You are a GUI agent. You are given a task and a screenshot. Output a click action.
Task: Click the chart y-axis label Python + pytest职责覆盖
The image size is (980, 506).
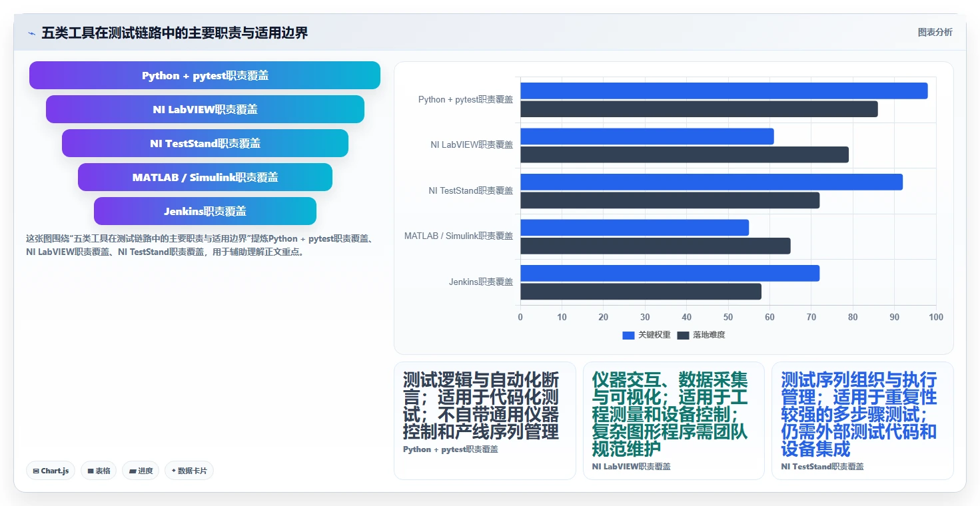coord(466,99)
